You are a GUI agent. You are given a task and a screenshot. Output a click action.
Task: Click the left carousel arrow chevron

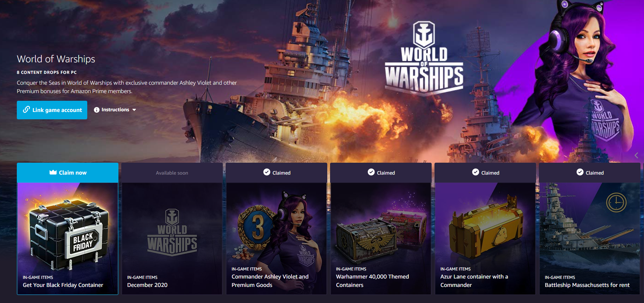pos(636,155)
